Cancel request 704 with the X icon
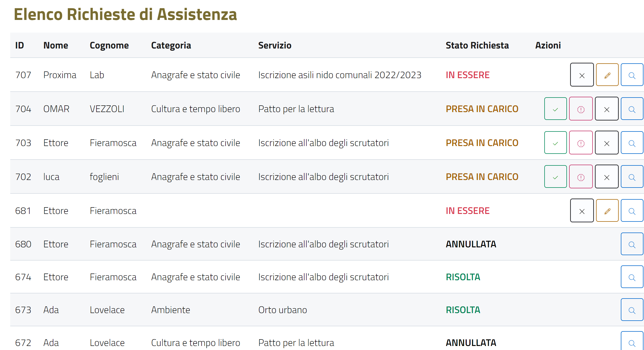 [x=607, y=109]
